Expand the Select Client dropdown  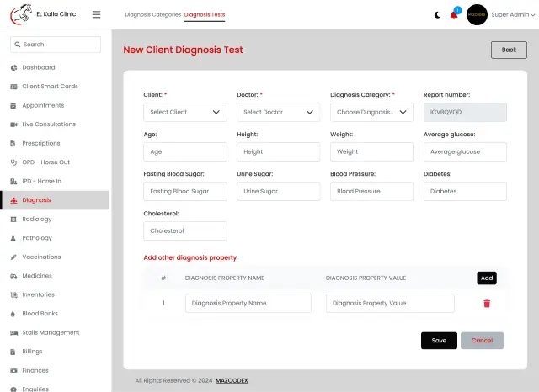click(185, 112)
